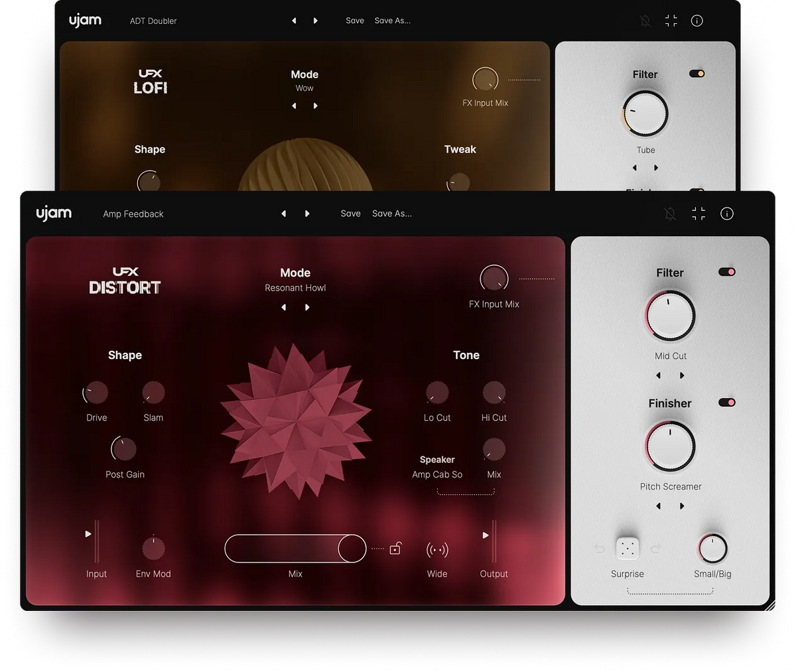Open the lock icon next to Mix
Image resolution: width=796 pixels, height=672 pixels.
tap(395, 549)
